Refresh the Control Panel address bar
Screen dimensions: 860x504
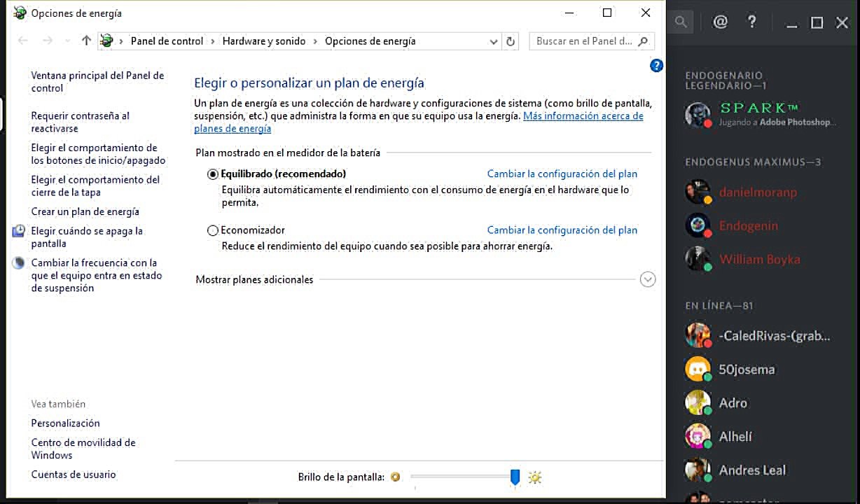pyautogui.click(x=511, y=41)
